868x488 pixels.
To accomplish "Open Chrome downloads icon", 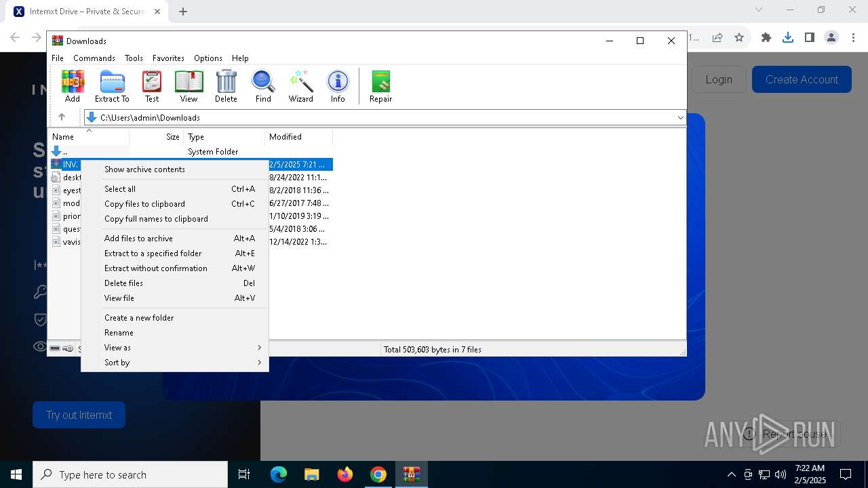I will 788,38.
